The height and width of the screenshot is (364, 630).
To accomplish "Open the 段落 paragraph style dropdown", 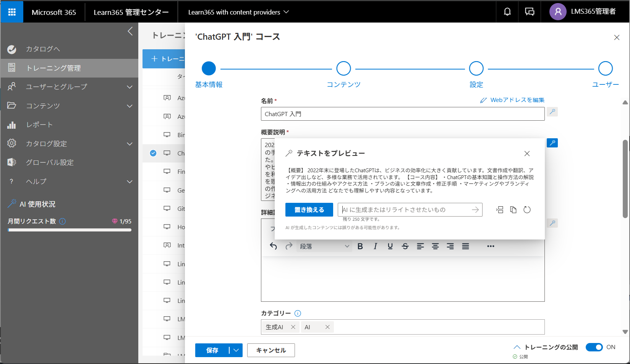I will [x=324, y=246].
